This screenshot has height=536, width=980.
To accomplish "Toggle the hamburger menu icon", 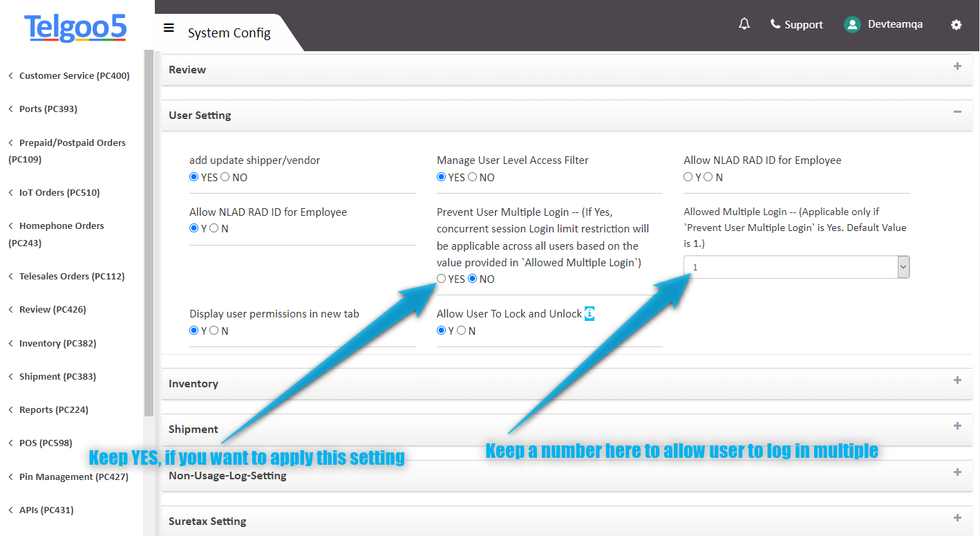I will pyautogui.click(x=169, y=28).
